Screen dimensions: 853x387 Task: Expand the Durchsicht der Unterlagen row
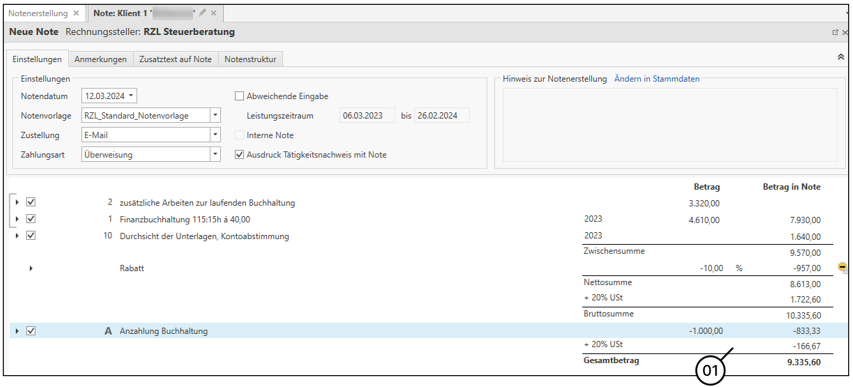pyautogui.click(x=17, y=236)
